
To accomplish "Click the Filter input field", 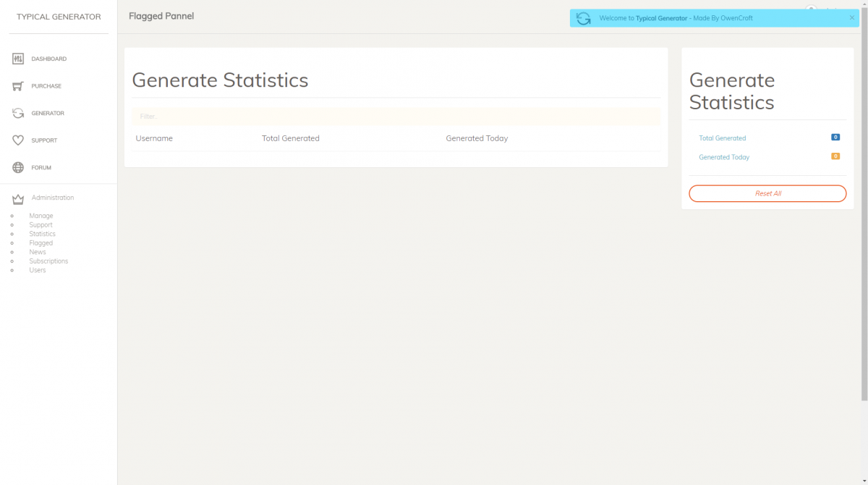I will 396,117.
